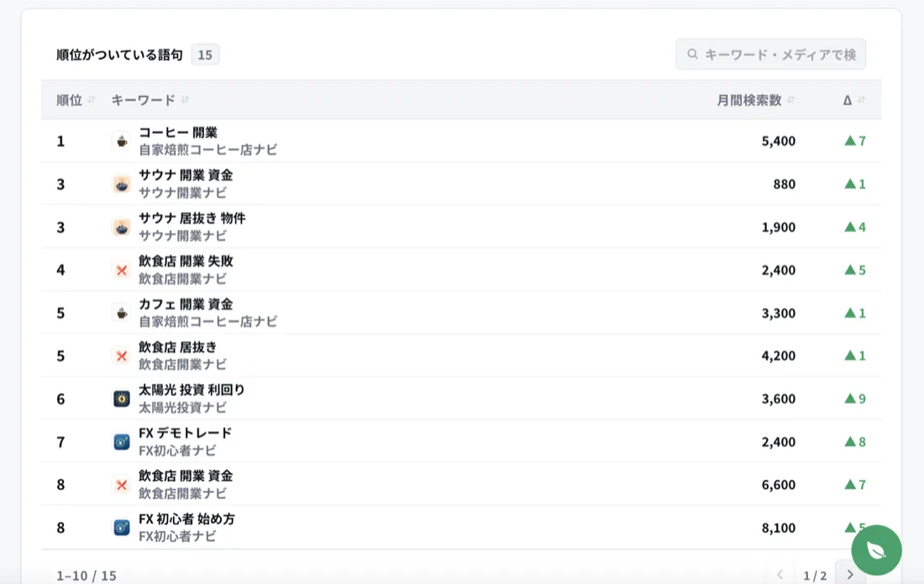The width and height of the screenshot is (924, 584).
Task: Sort by キーワード column sort icon
Action: 185,100
